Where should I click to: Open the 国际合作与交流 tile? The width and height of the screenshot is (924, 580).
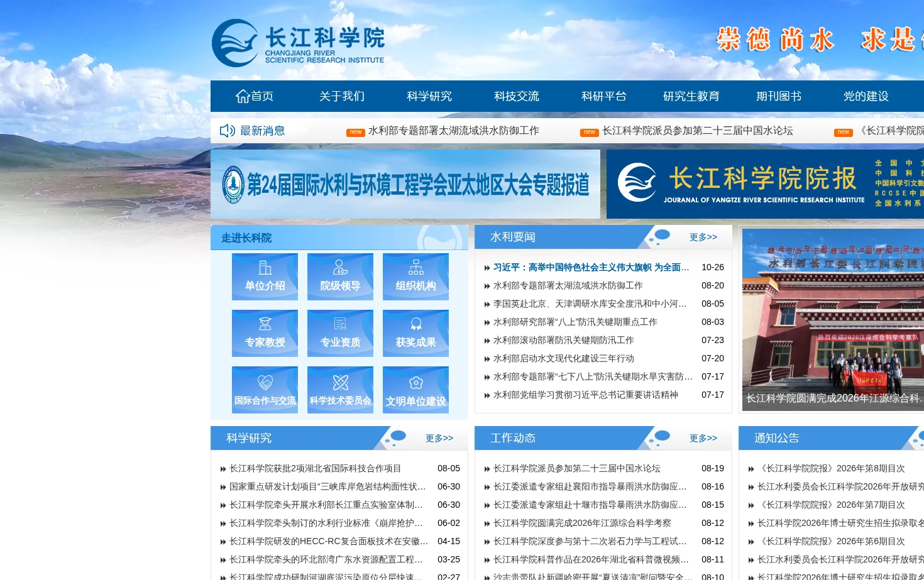click(x=265, y=390)
